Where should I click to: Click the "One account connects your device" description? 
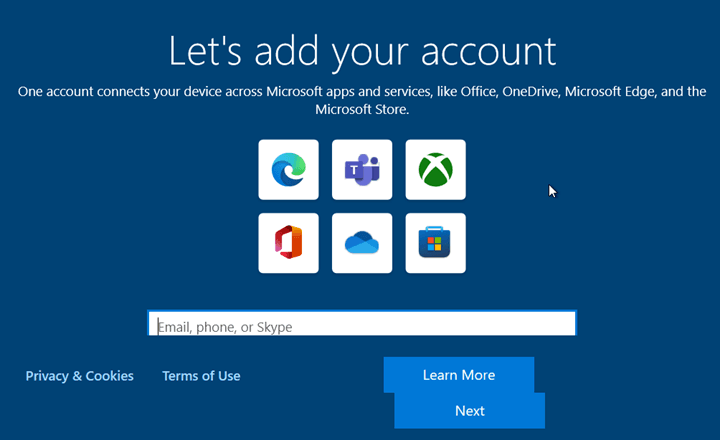point(362,100)
